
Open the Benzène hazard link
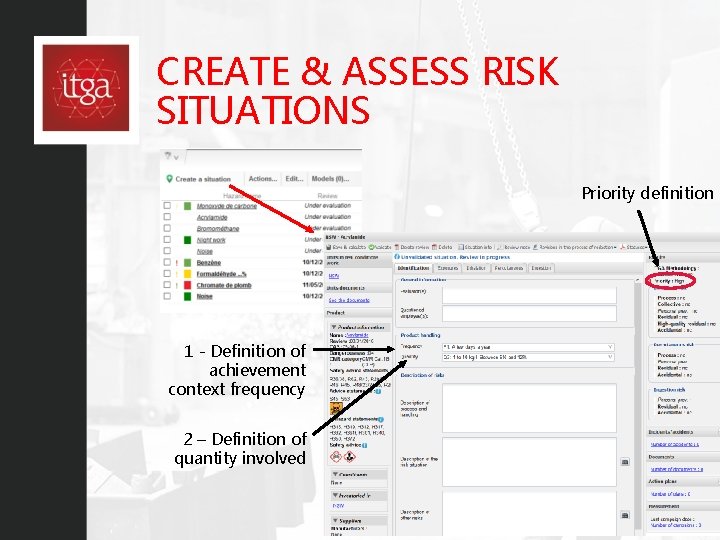point(209,263)
